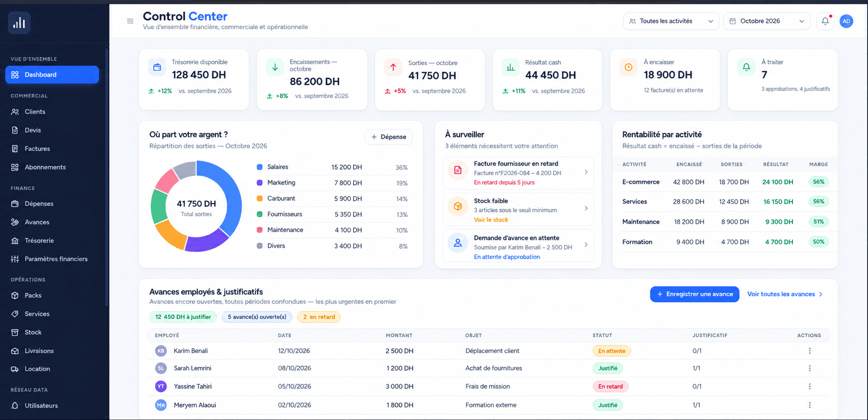Image resolution: width=868 pixels, height=420 pixels.
Task: Click the Stock faible box icon
Action: [x=458, y=207]
